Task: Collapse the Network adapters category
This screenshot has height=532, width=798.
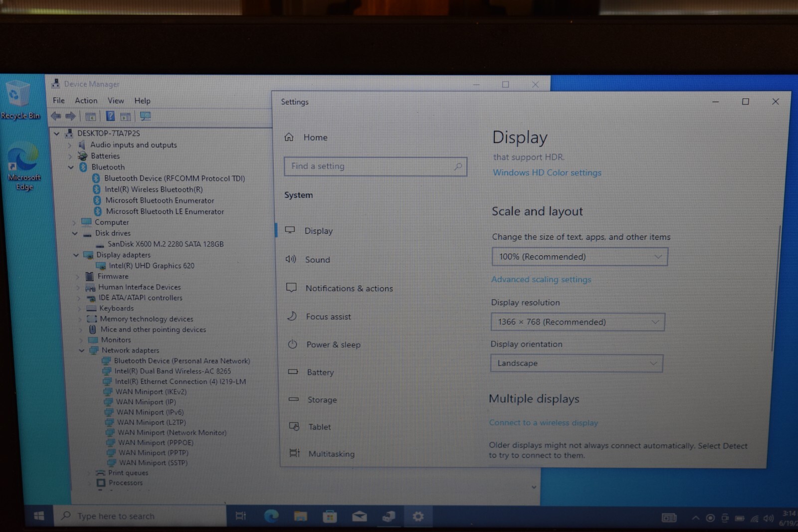Action: click(x=81, y=351)
